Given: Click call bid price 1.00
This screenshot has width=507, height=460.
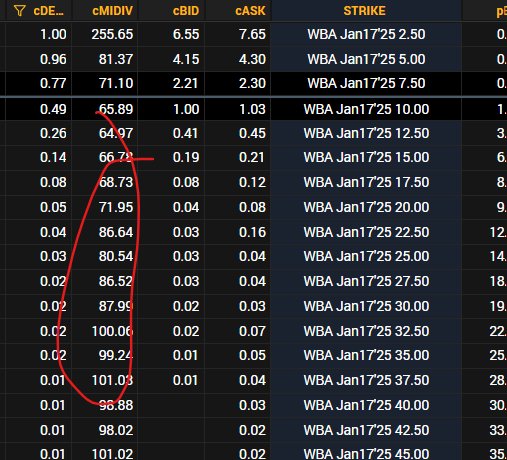Looking at the screenshot, I should pos(186,109).
